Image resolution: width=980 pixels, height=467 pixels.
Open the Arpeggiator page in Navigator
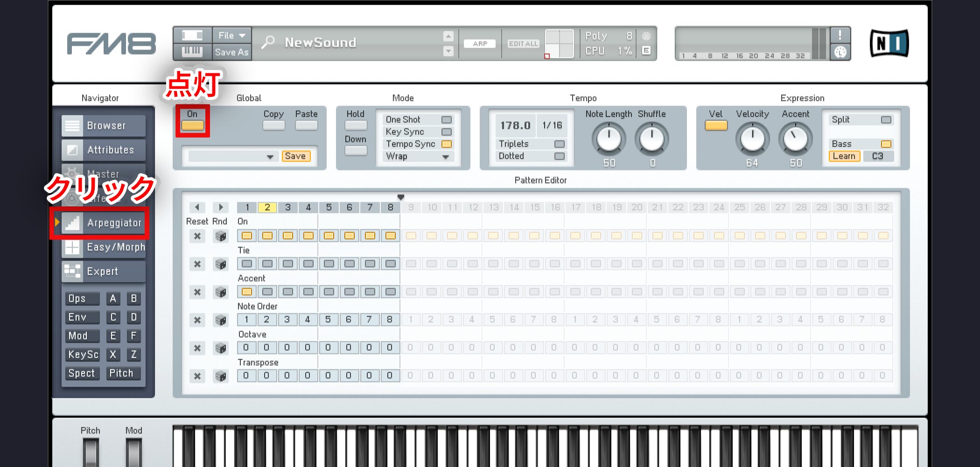pyautogui.click(x=104, y=223)
